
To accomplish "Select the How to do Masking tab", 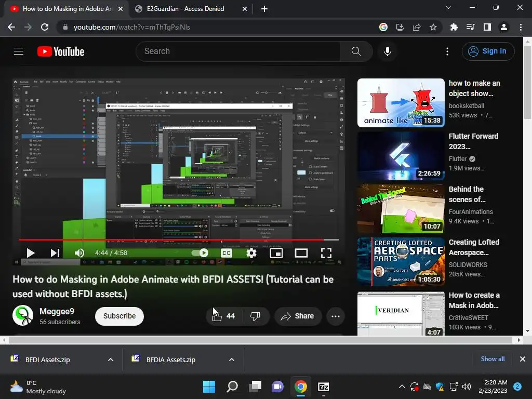I will [x=67, y=9].
